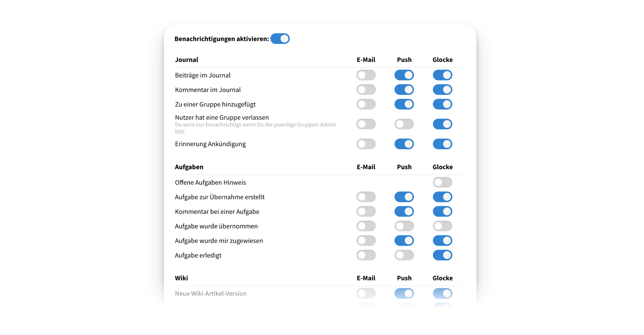Disable Glocke for Aufgabe erledigt
This screenshot has height=335, width=644.
442,255
